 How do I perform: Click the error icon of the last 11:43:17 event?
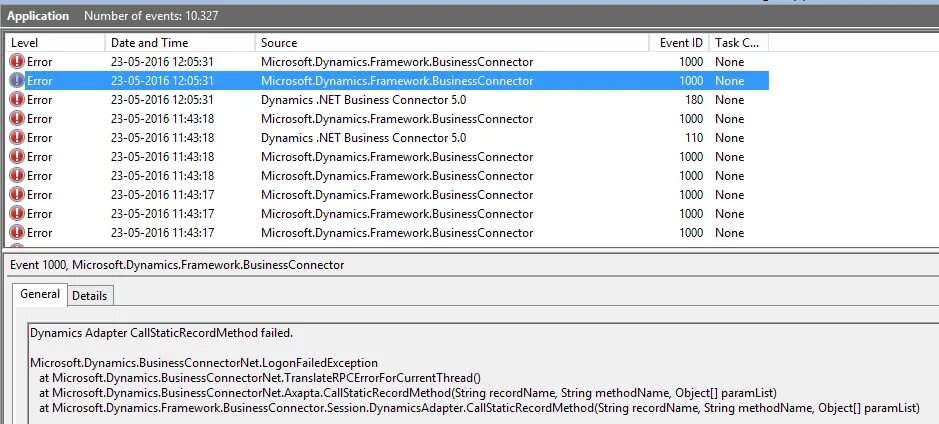(17, 233)
